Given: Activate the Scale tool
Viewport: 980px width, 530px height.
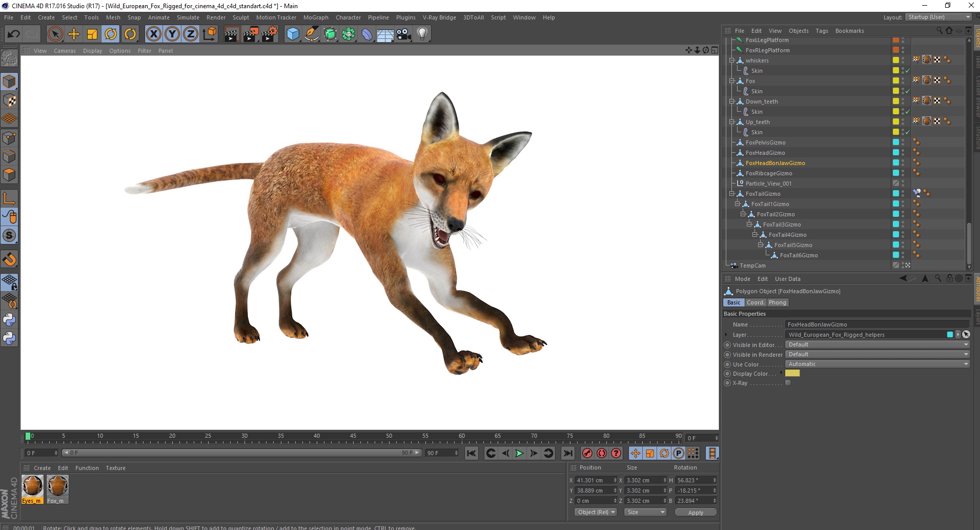Looking at the screenshot, I should click(x=92, y=34).
